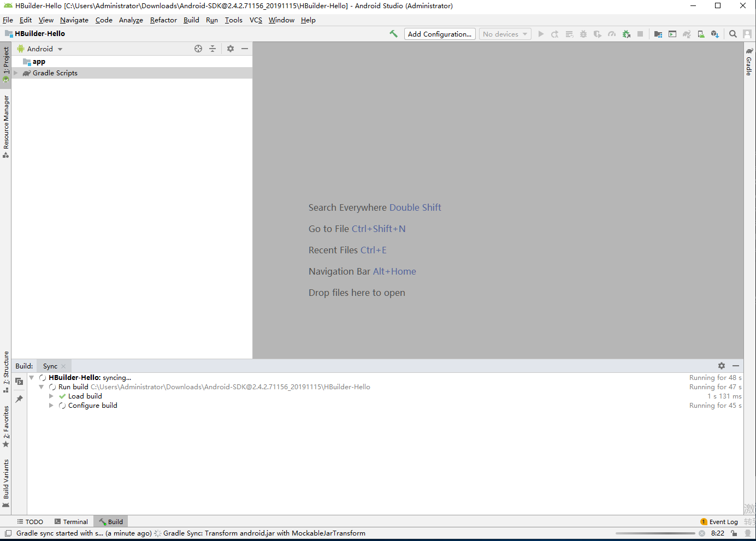The width and height of the screenshot is (756, 541).
Task: Click Select Opened File target icon
Action: pos(198,49)
